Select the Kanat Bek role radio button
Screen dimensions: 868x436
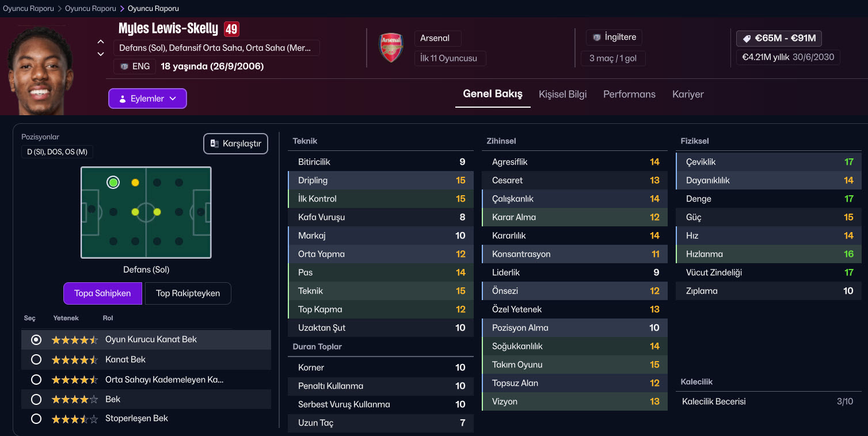click(x=36, y=359)
